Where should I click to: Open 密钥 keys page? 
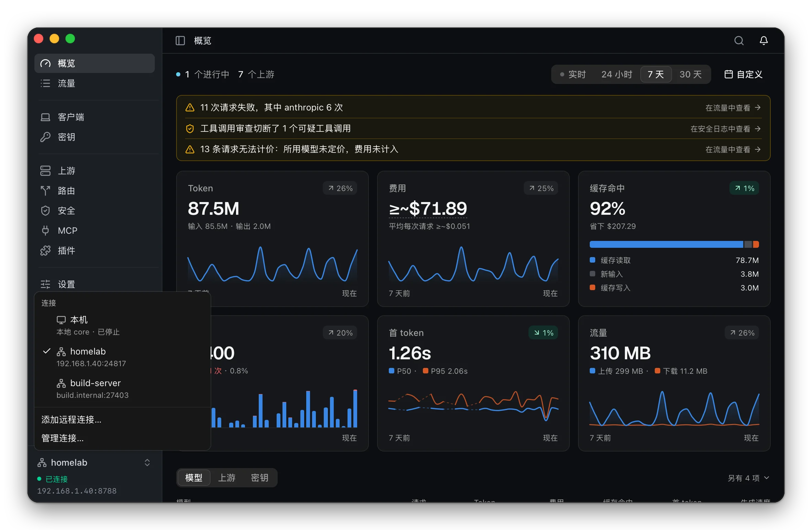(x=95, y=137)
